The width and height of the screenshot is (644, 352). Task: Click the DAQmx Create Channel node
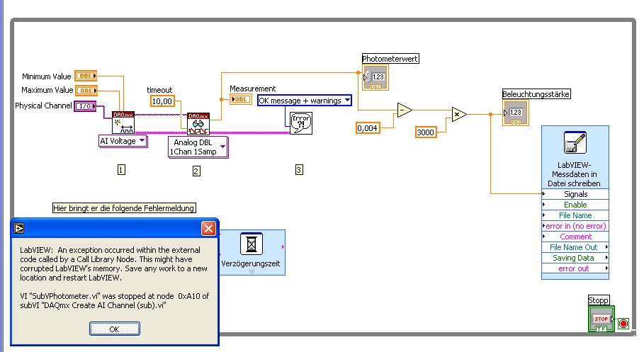[x=123, y=123]
